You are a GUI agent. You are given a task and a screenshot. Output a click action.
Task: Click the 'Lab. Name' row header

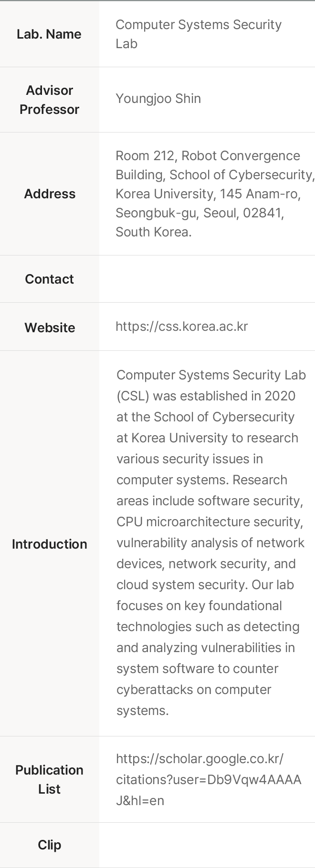pyautogui.click(x=49, y=34)
